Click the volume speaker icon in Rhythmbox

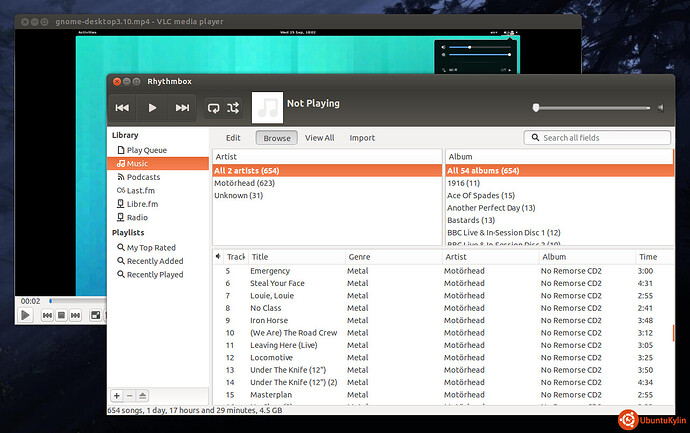(659, 107)
